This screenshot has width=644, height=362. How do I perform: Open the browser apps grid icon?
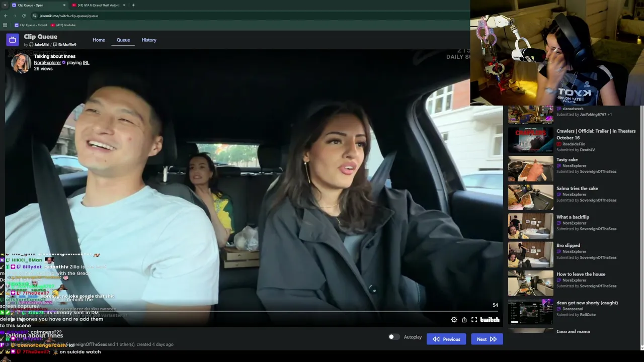tap(5, 25)
